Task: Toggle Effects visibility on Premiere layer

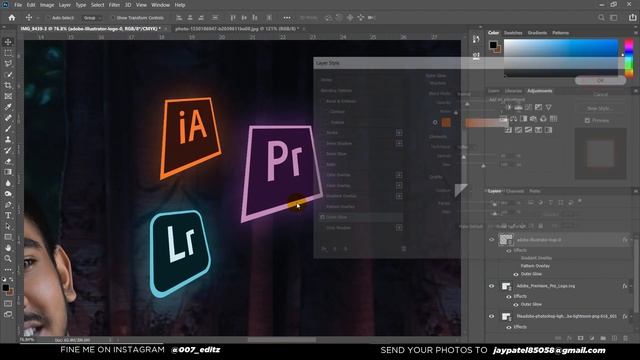Action: tap(509, 297)
